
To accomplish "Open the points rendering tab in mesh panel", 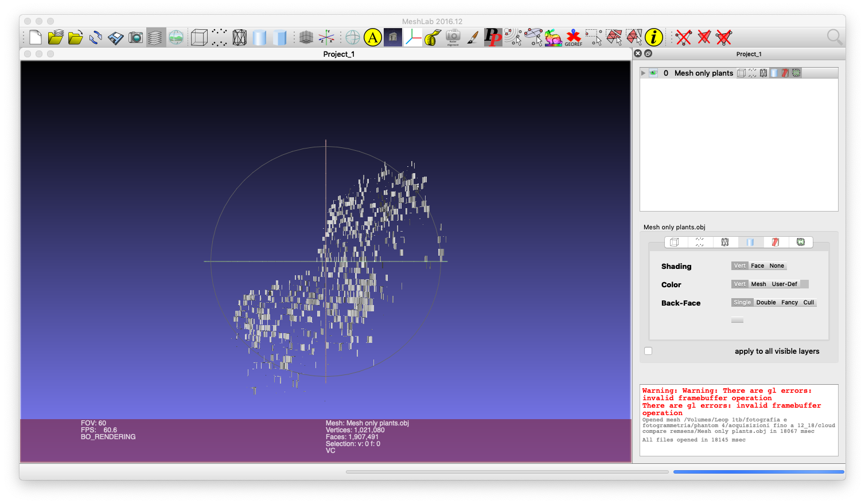I will point(699,241).
